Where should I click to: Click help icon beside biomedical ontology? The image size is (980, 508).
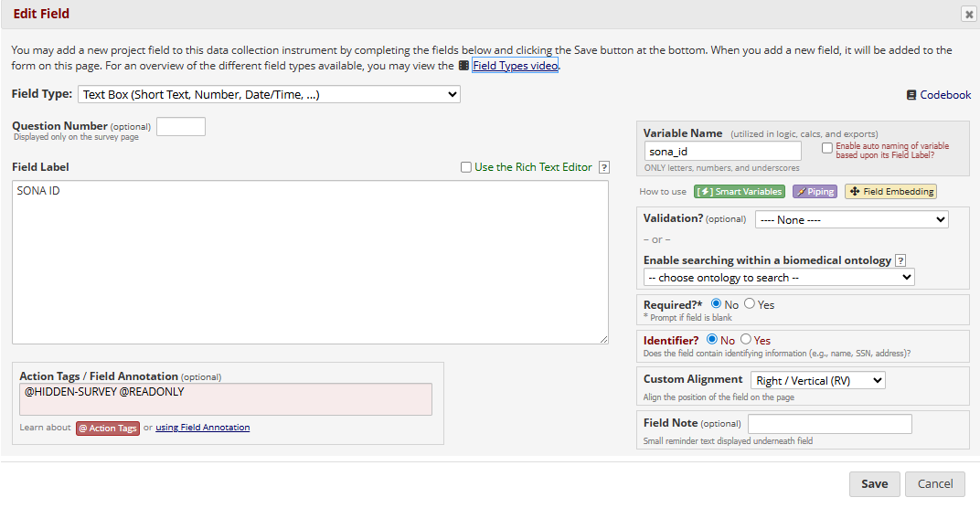click(900, 260)
